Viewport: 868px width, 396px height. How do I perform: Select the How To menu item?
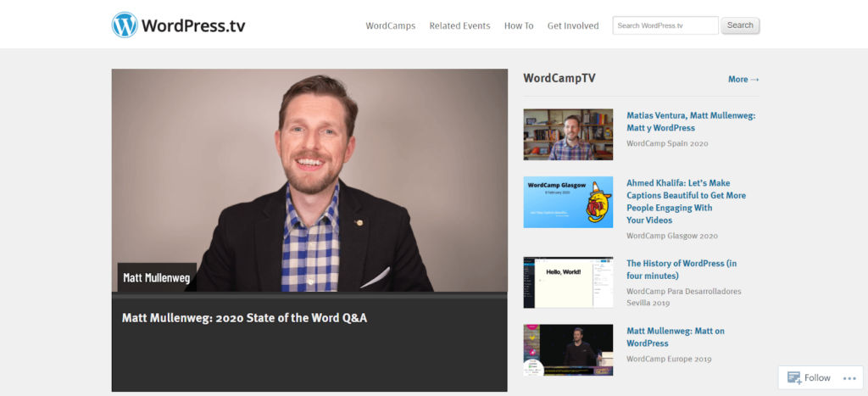point(519,25)
